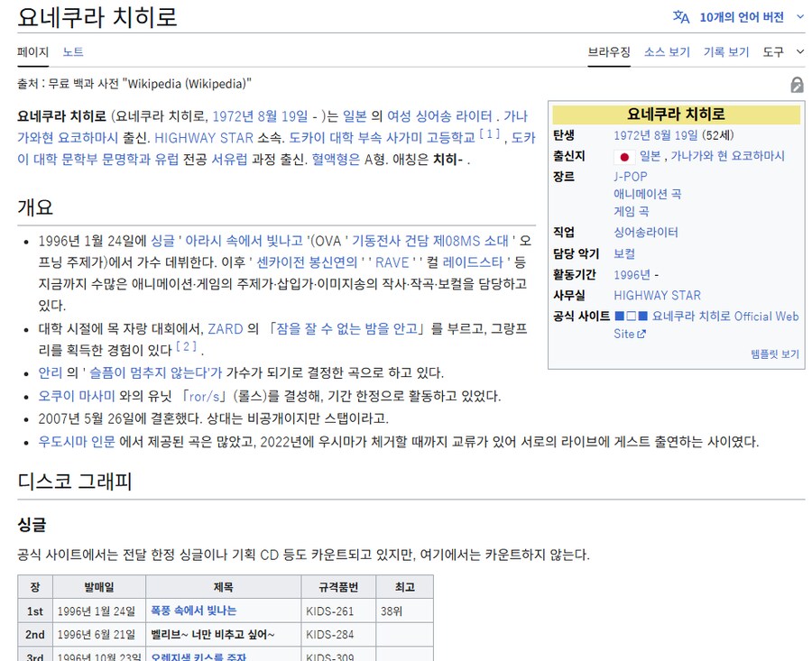812x661 pixels.
Task: Click the Japan flag icon in infobox
Action: [x=624, y=157]
